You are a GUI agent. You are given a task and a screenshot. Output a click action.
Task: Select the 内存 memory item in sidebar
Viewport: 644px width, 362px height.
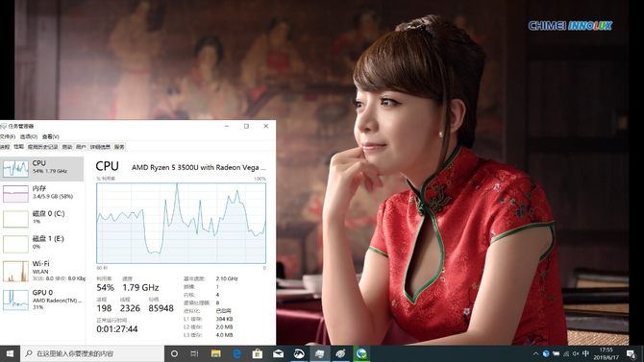click(42, 194)
